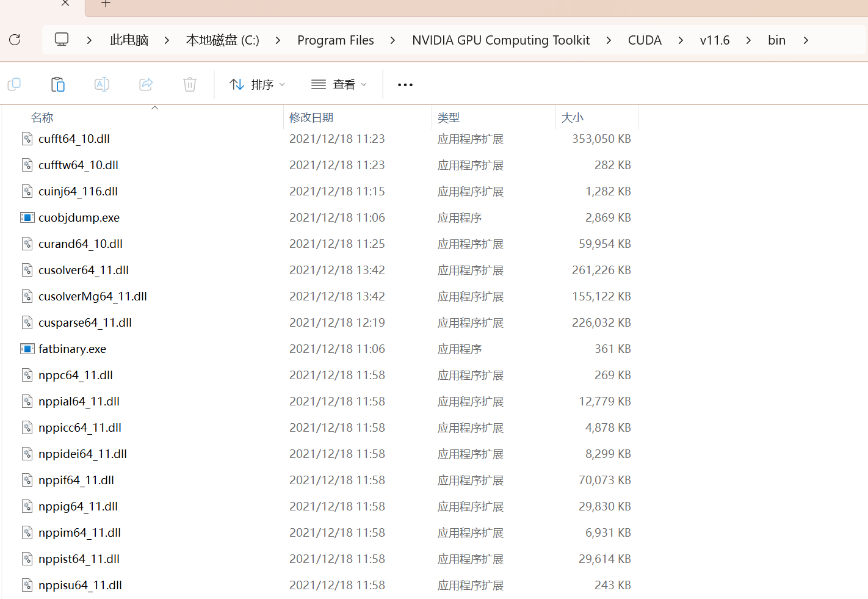868x599 pixels.
Task: Sort by 大小 column header
Action: [x=573, y=117]
